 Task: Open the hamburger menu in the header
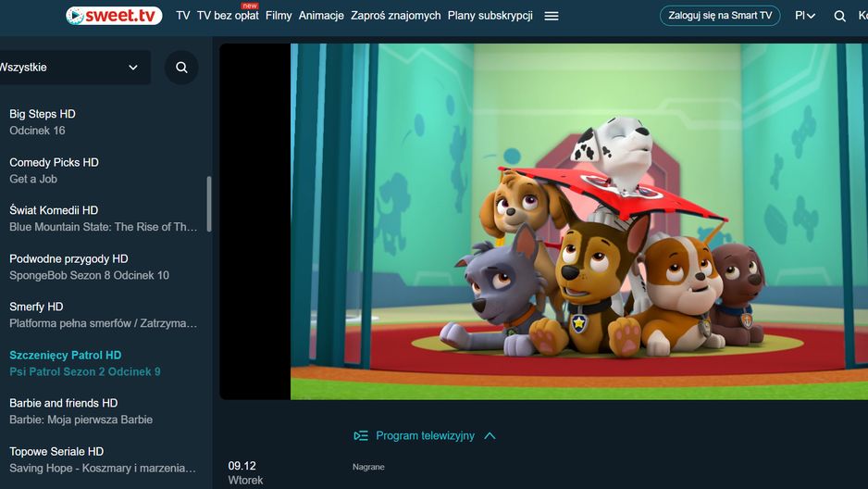[551, 16]
